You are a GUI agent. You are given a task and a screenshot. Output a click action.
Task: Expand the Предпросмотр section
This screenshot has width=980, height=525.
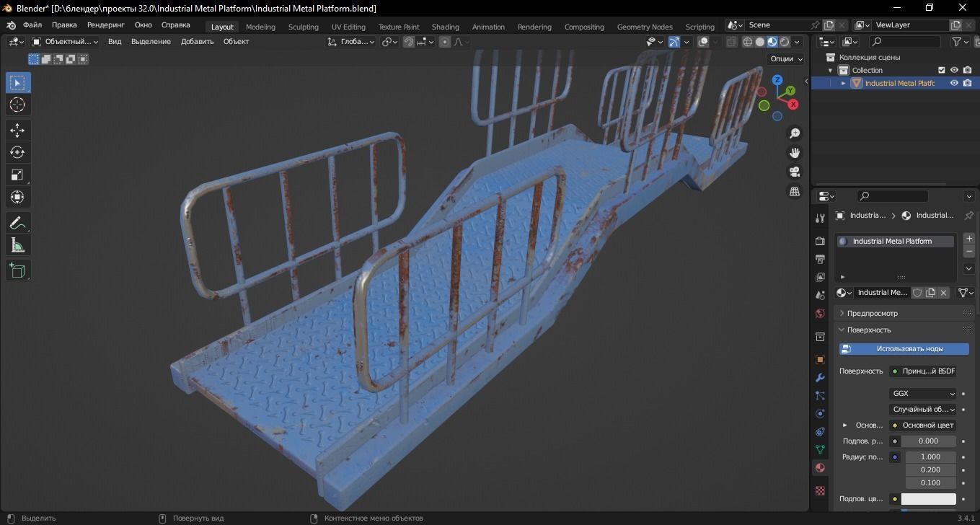point(872,312)
